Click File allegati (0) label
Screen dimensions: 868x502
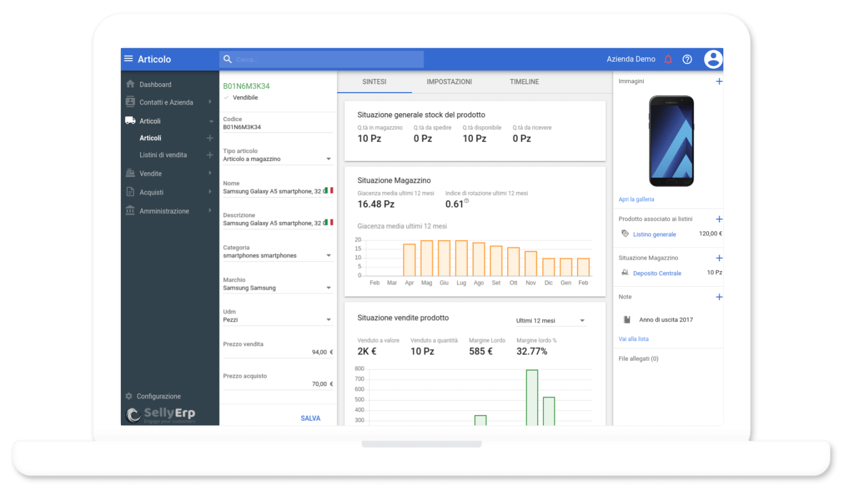pos(639,358)
